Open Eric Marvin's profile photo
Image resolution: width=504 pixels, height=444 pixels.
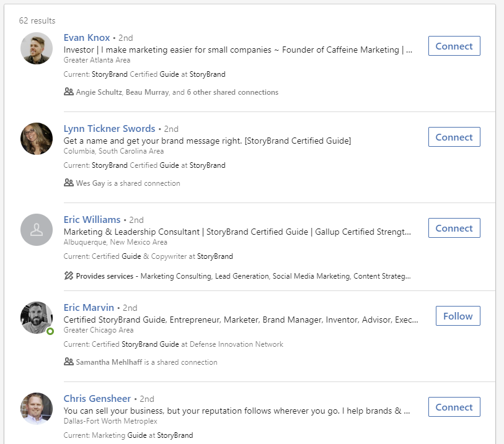point(37,318)
